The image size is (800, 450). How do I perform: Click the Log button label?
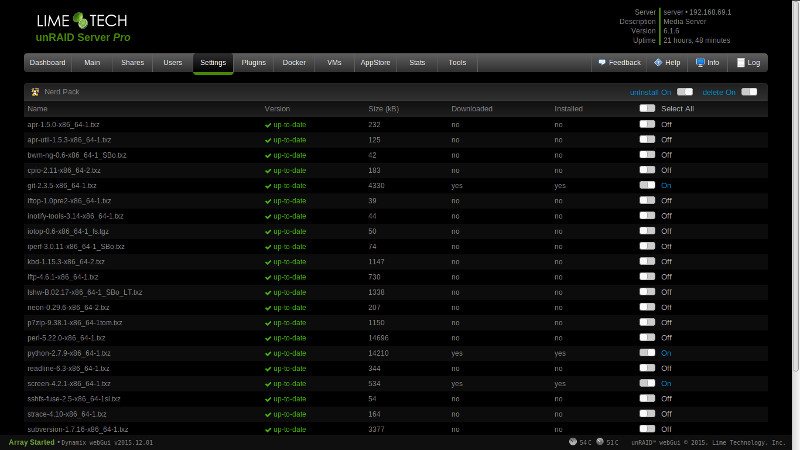(x=754, y=63)
